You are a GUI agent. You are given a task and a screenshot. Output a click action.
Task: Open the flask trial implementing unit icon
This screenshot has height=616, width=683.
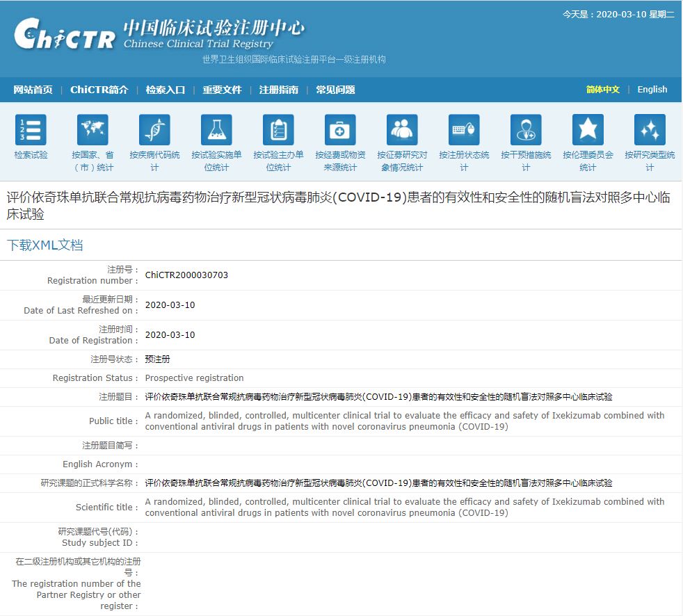click(x=216, y=130)
